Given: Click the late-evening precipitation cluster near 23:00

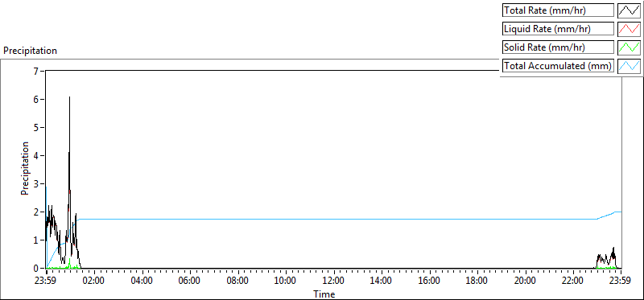Looking at the screenshot, I should click(x=607, y=259).
